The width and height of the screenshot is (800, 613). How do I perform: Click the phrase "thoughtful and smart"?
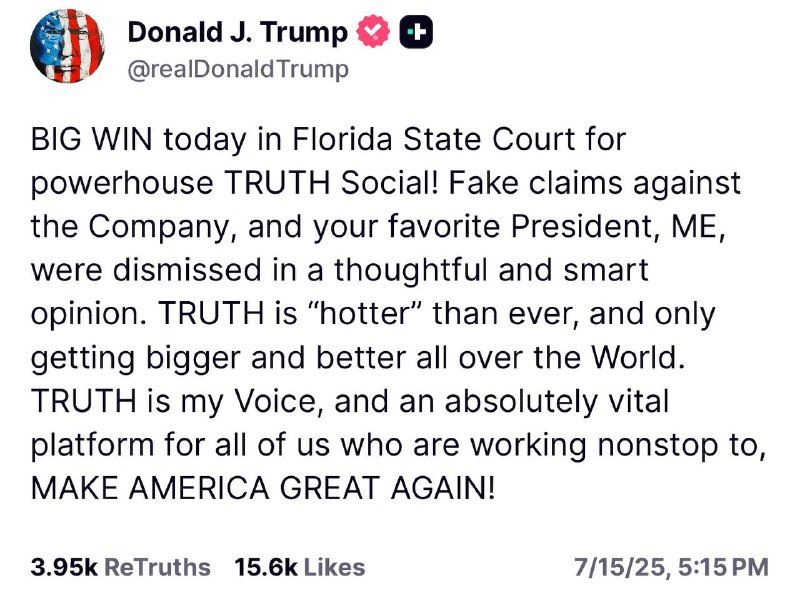pos(491,270)
